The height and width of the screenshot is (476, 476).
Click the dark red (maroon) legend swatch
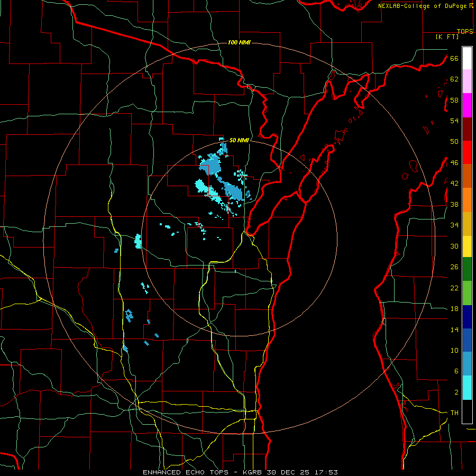(467, 129)
